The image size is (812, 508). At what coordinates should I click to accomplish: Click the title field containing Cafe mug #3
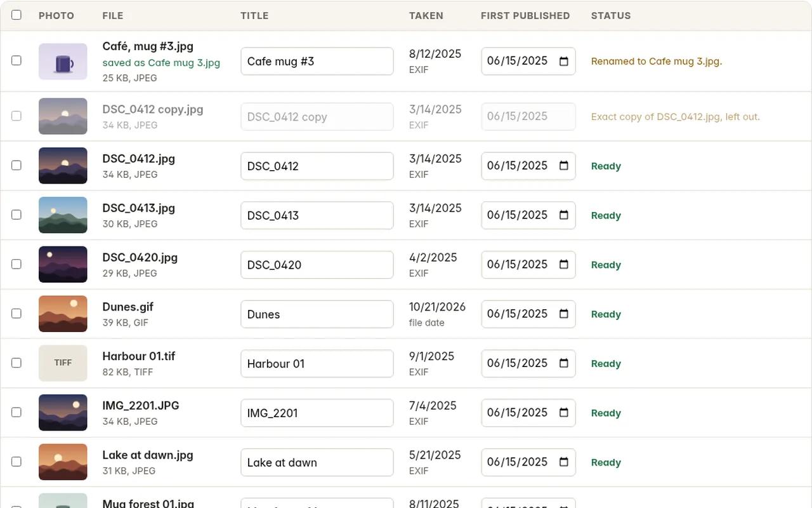(317, 62)
